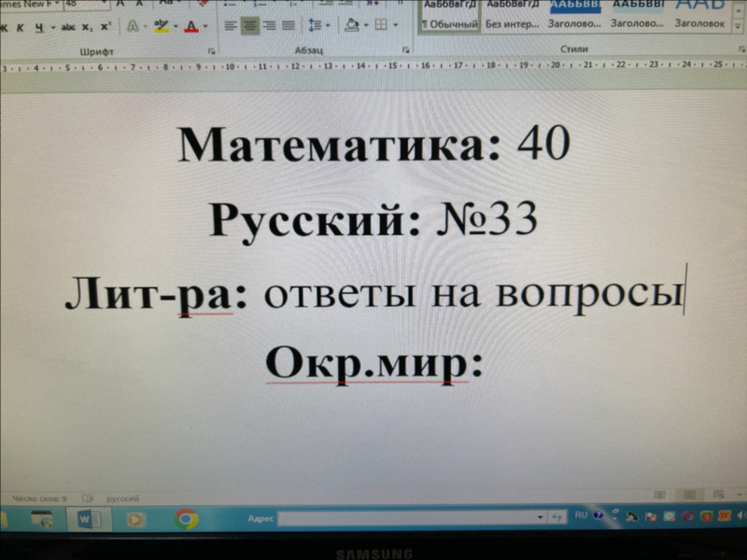
Task: Open line spacing dropdown
Action: tap(318, 25)
